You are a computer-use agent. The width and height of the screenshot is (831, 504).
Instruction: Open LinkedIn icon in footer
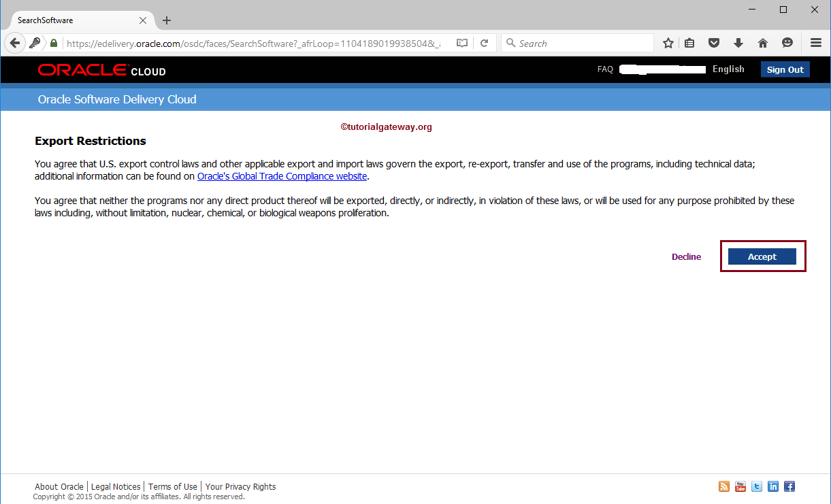(773, 486)
